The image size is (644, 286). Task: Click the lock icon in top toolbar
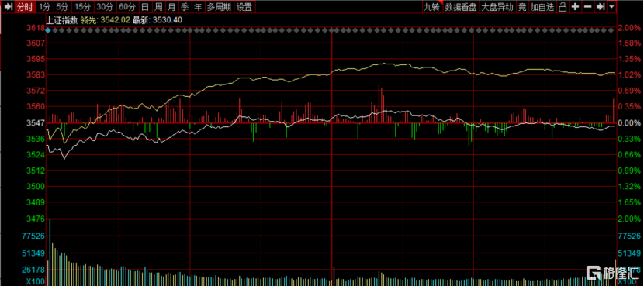(x=563, y=6)
